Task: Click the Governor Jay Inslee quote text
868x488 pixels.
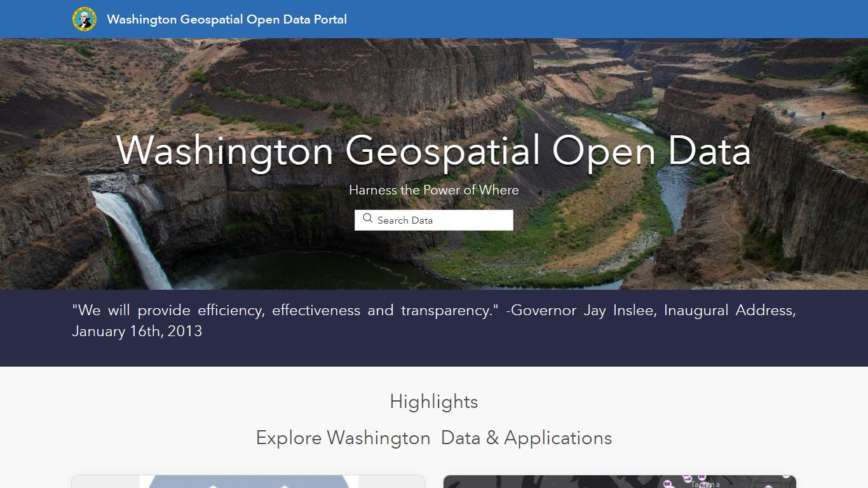Action: (x=434, y=321)
